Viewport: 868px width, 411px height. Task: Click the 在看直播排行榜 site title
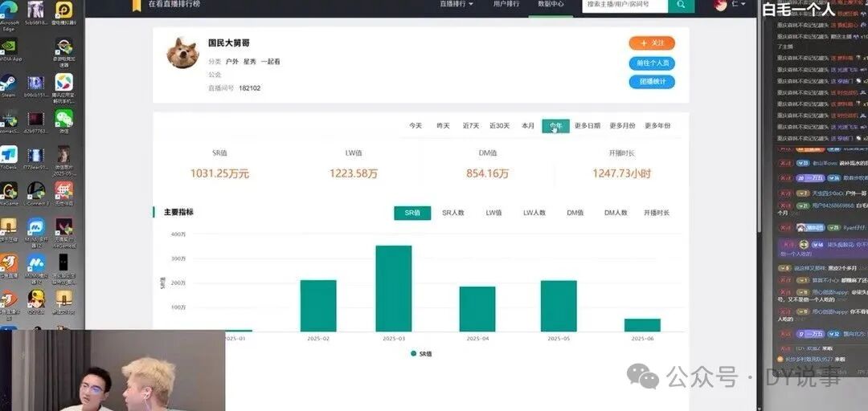point(174,4)
